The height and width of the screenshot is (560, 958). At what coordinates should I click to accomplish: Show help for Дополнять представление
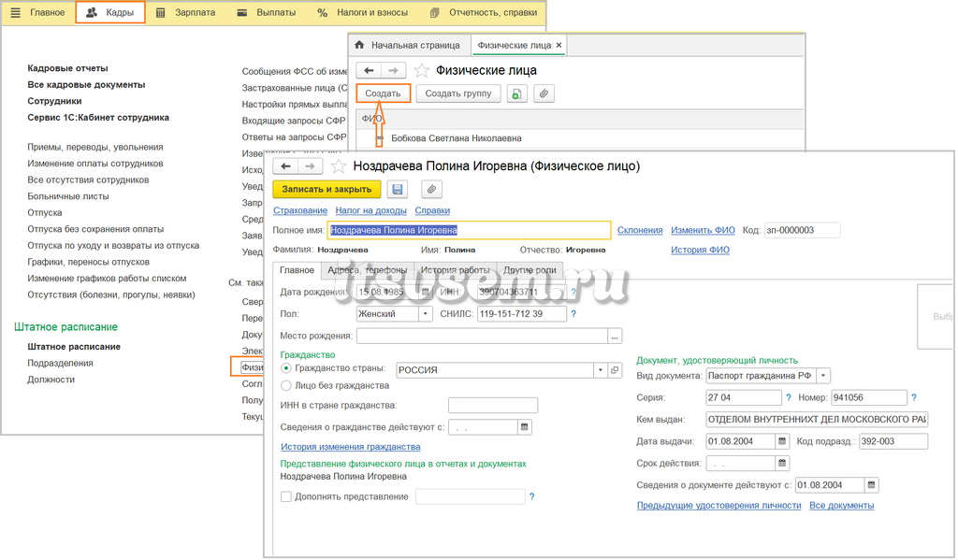531,496
